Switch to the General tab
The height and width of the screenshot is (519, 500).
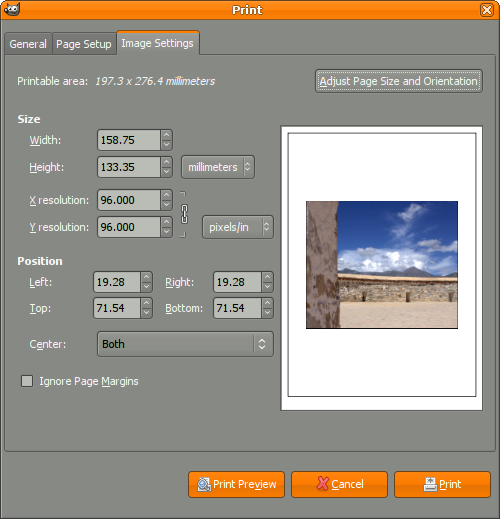click(x=28, y=44)
